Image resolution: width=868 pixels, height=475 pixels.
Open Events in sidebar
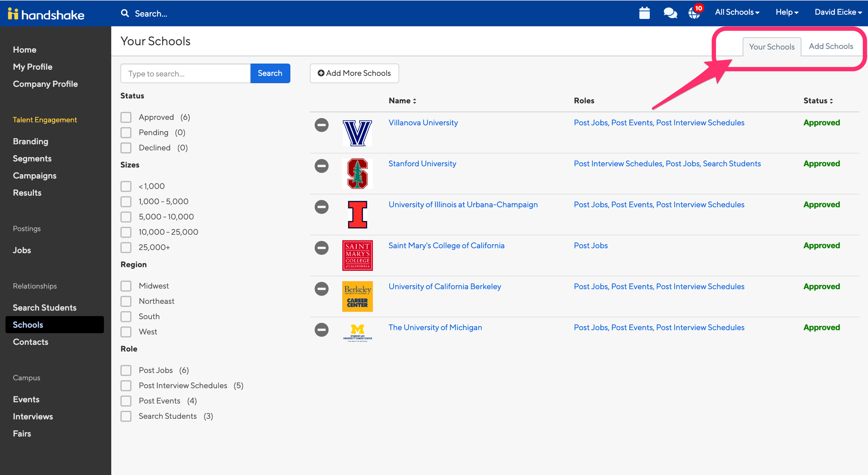26,399
